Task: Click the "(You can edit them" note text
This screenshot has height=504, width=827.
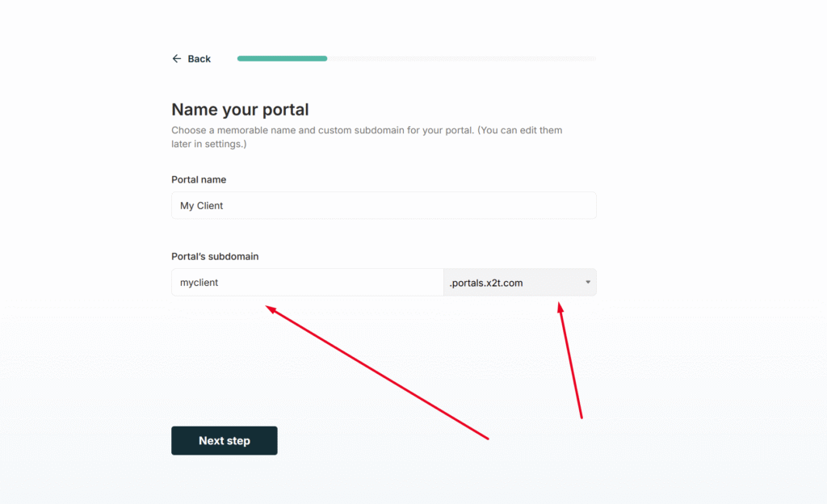Action: coord(520,130)
